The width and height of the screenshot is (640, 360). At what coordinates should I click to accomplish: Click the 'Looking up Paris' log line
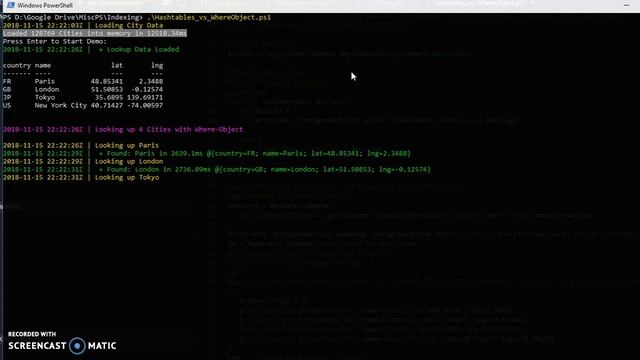click(81, 145)
